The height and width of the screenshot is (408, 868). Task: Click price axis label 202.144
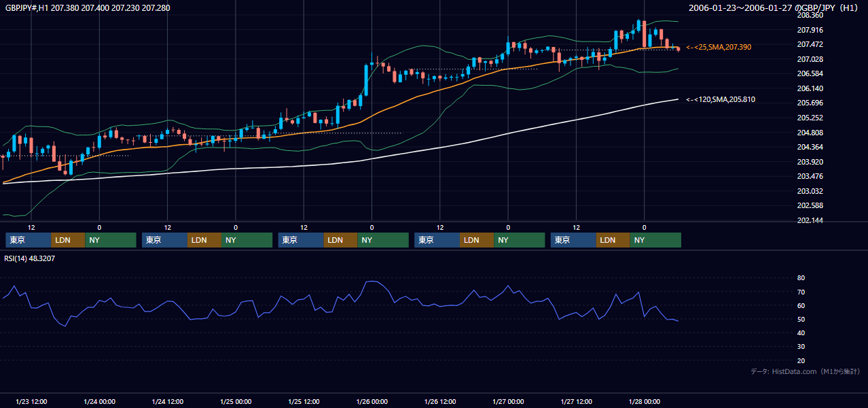810,220
